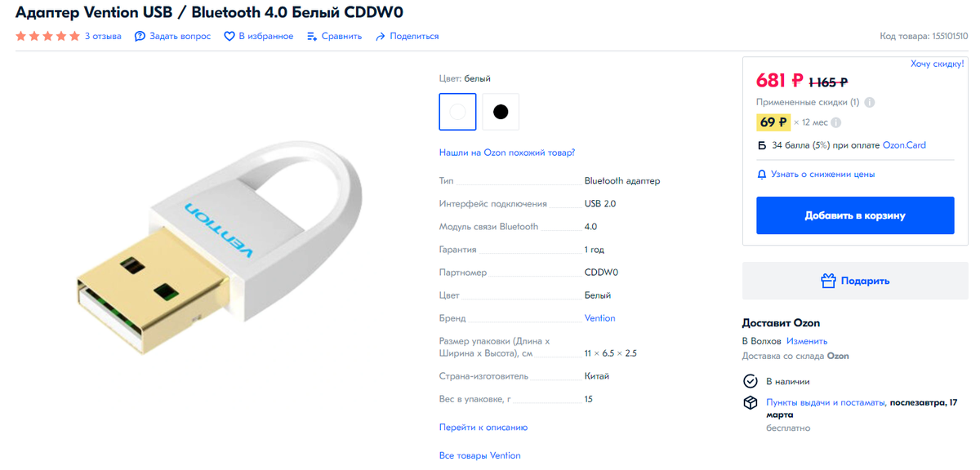Image resolution: width=980 pixels, height=470 pixels.
Task: Click the 681 ₽ price
Action: tap(780, 81)
